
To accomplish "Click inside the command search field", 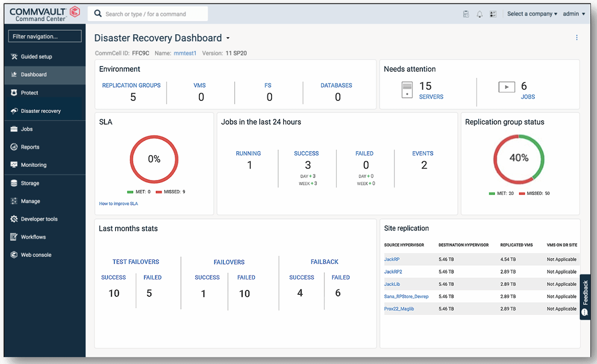I will point(148,13).
